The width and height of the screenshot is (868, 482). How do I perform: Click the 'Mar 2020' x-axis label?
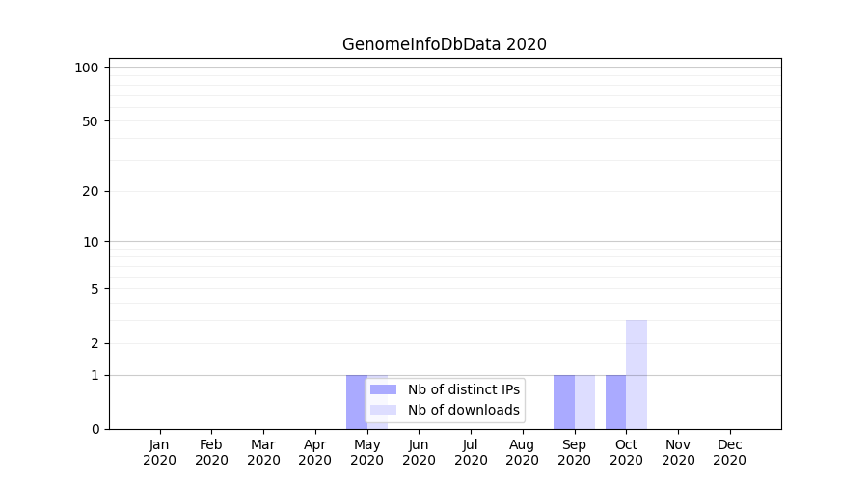[263, 452]
